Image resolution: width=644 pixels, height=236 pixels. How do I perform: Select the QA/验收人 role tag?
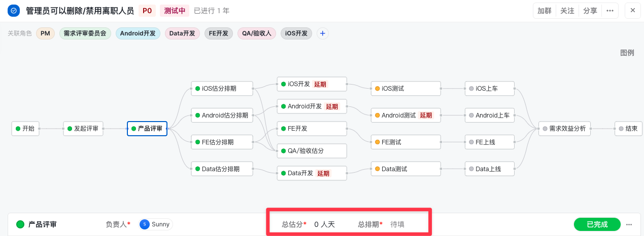257,33
